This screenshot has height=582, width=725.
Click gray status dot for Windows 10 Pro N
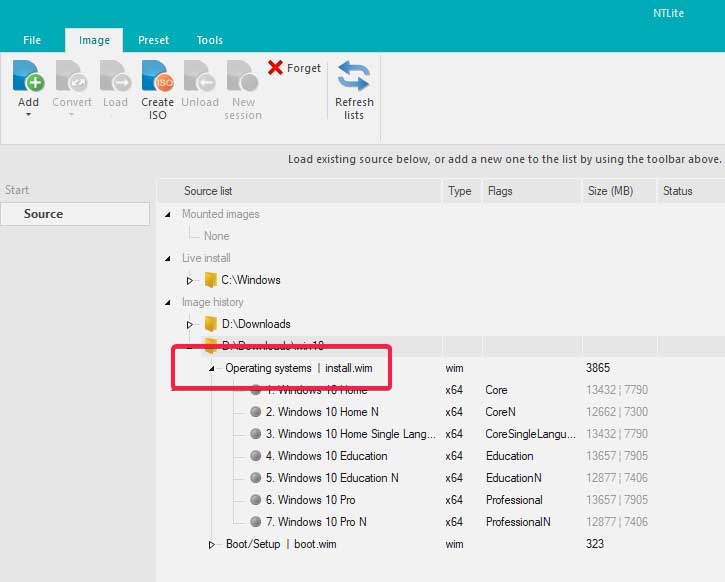(x=255, y=521)
